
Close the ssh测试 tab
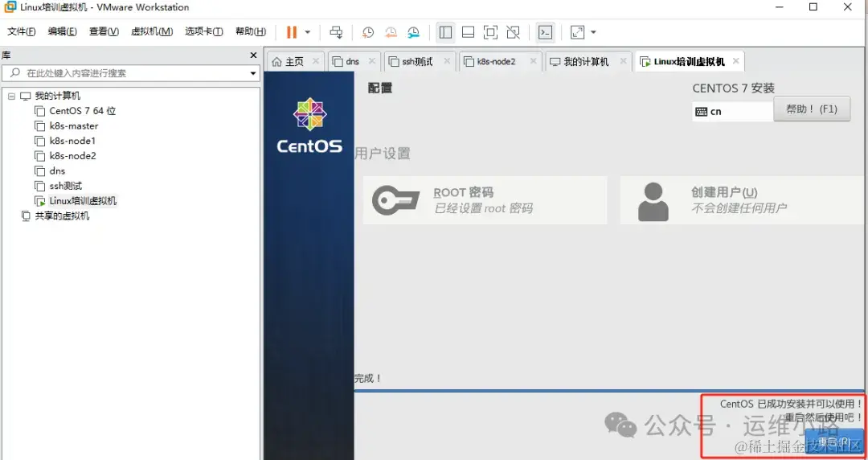point(447,61)
